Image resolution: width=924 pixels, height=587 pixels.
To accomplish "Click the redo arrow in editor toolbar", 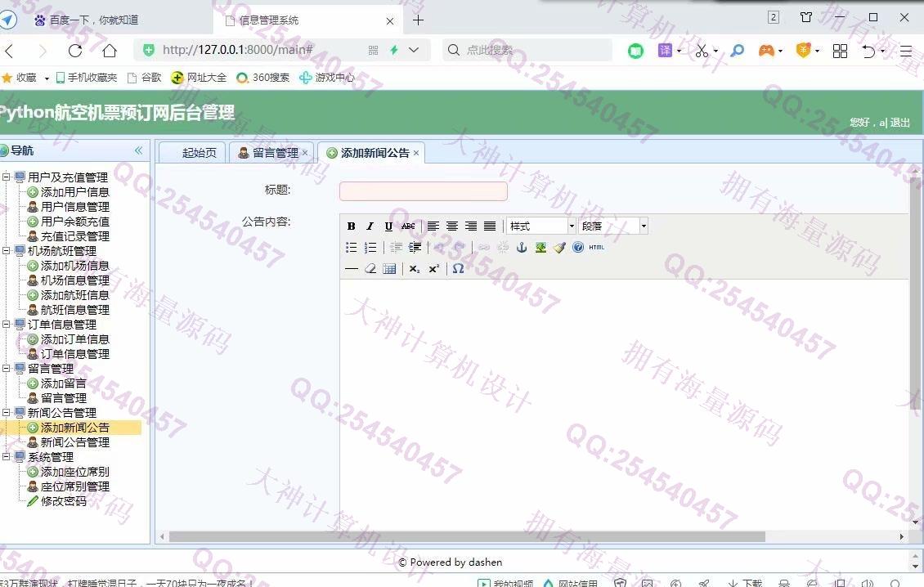I will [x=459, y=248].
